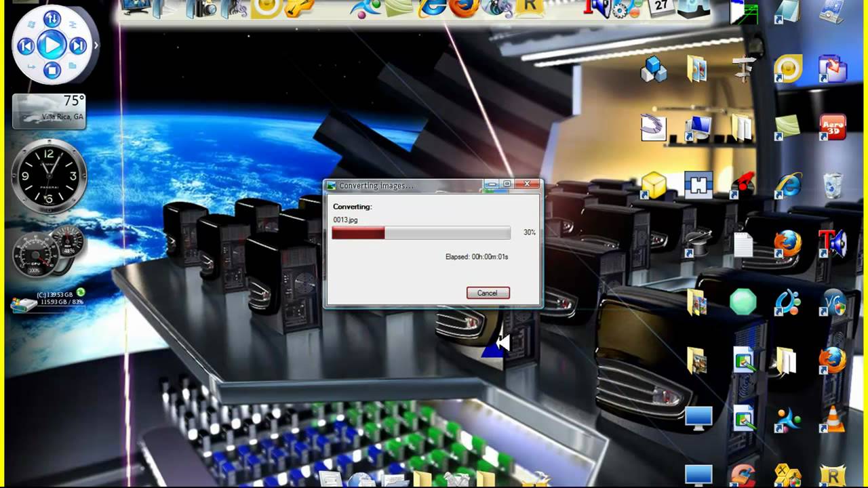Viewport: 868px width, 488px height.
Task: Expand the media gadget side arrow
Action: coord(96,45)
